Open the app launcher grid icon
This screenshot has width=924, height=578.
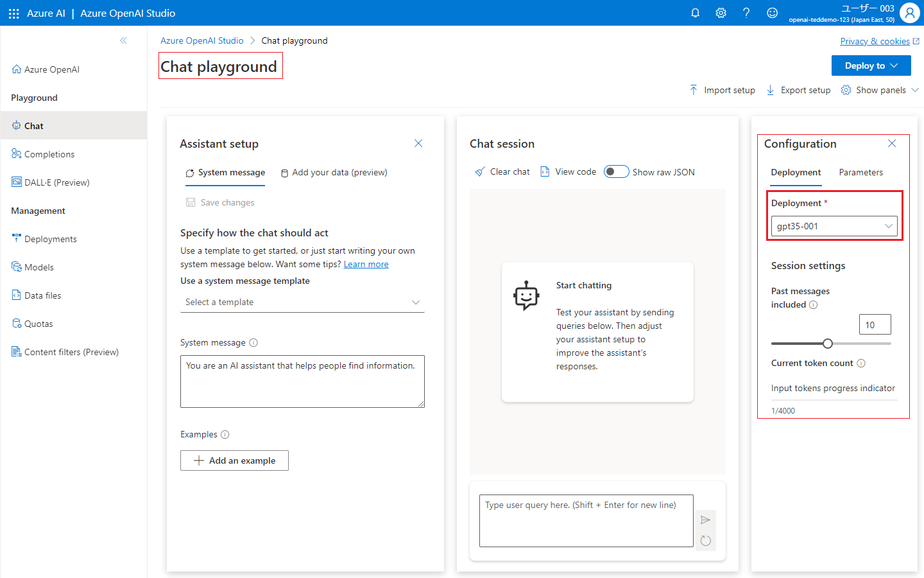click(13, 13)
